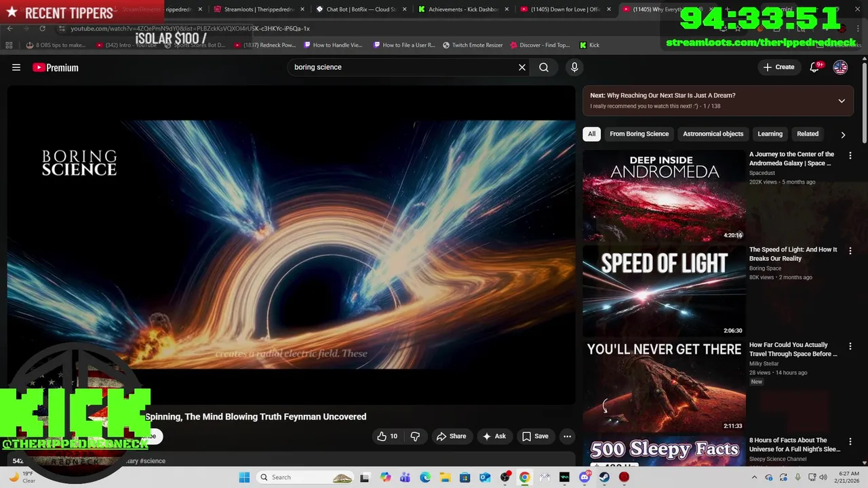
Task: Open the Boring Space channel link
Action: [x=766, y=268]
